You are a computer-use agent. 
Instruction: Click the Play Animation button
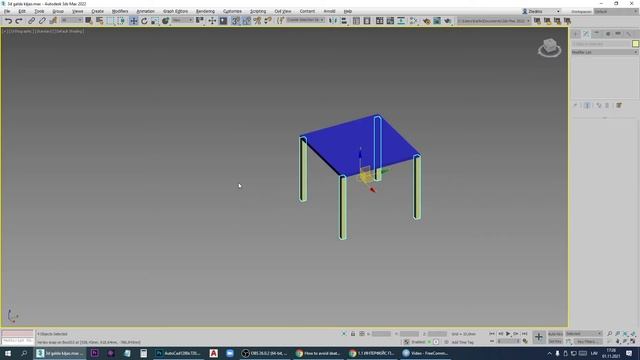pos(508,334)
